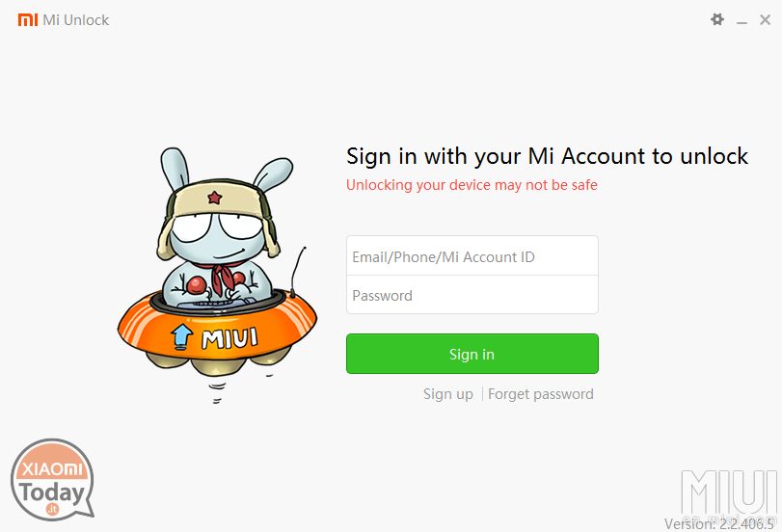Click the green Sign in button
782x532 pixels.
(472, 354)
